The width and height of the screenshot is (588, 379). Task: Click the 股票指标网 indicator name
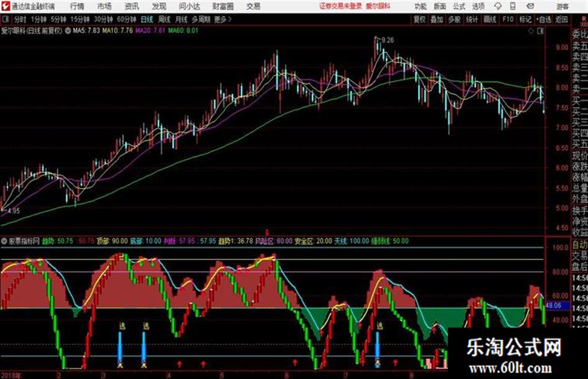point(24,241)
